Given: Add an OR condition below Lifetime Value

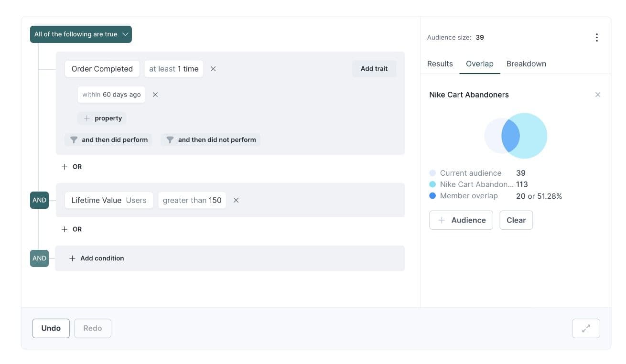Looking at the screenshot, I should click(x=72, y=229).
